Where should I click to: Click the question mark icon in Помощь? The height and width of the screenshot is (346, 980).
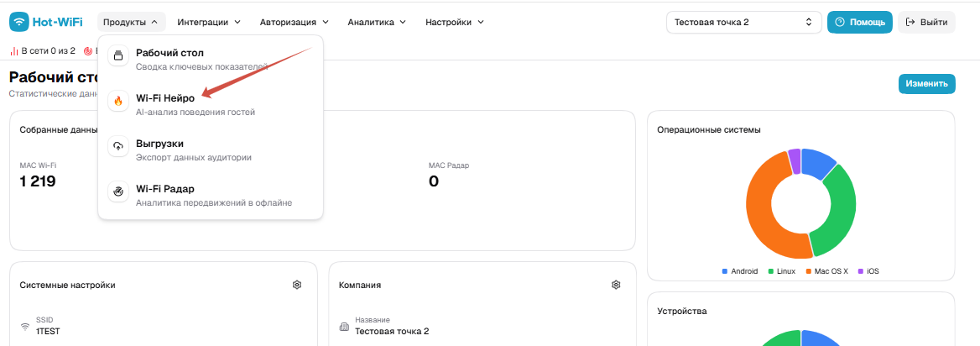pyautogui.click(x=840, y=22)
